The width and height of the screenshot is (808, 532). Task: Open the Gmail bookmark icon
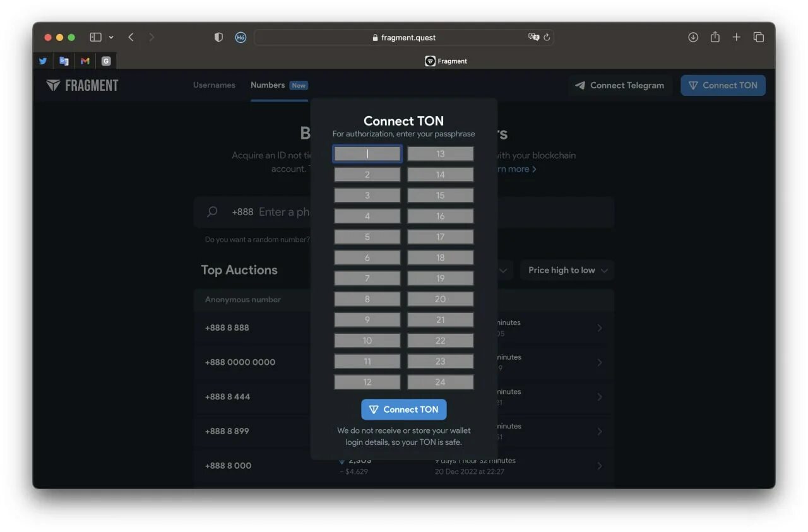point(85,61)
